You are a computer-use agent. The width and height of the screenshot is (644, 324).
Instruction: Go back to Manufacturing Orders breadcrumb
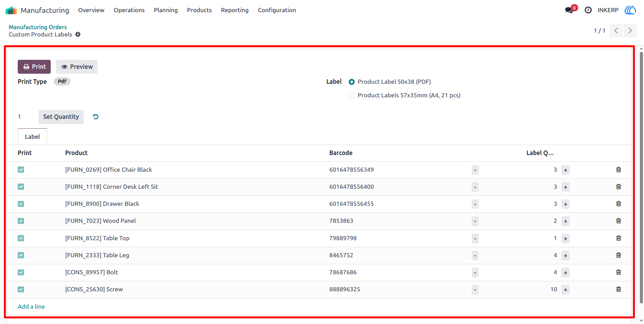(38, 27)
